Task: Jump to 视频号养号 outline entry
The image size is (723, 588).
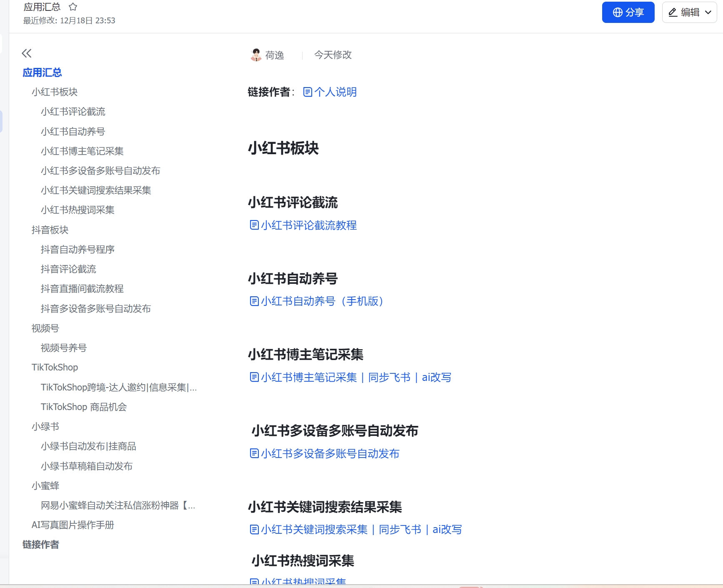Action: pos(64,348)
